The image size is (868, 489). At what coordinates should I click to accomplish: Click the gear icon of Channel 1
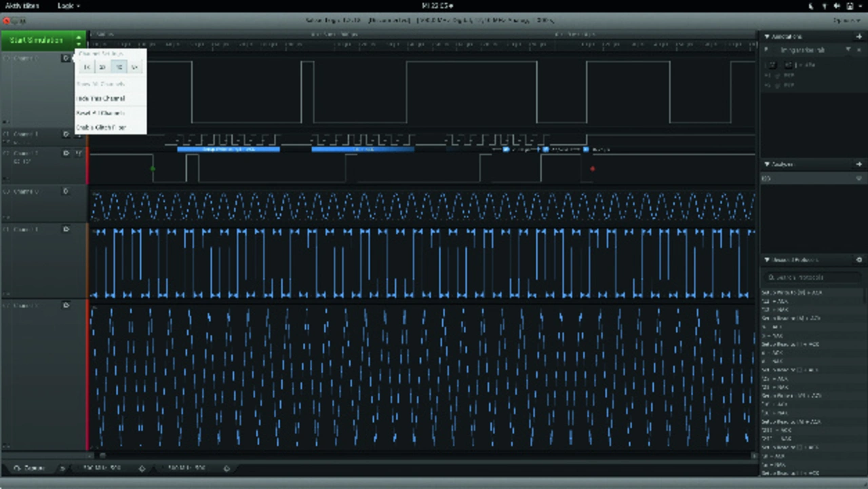66,134
